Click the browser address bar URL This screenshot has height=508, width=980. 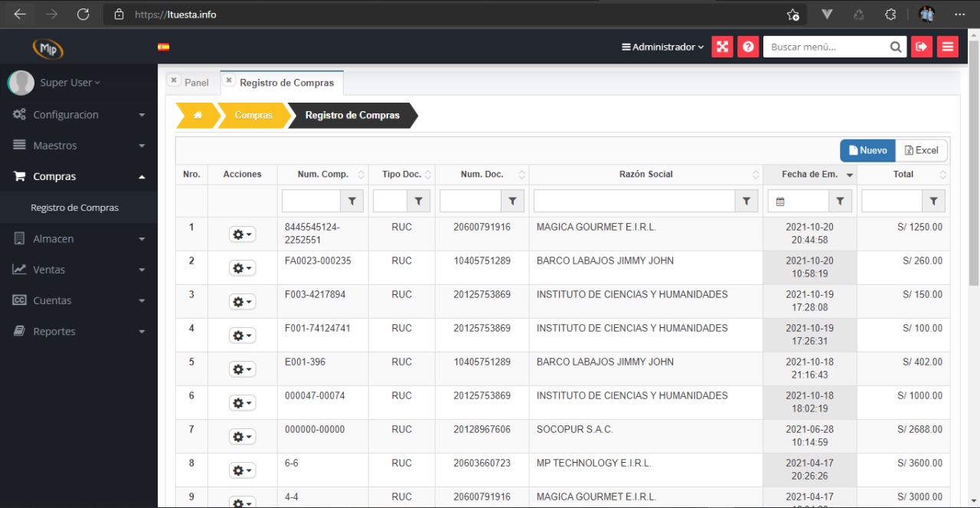(x=175, y=15)
